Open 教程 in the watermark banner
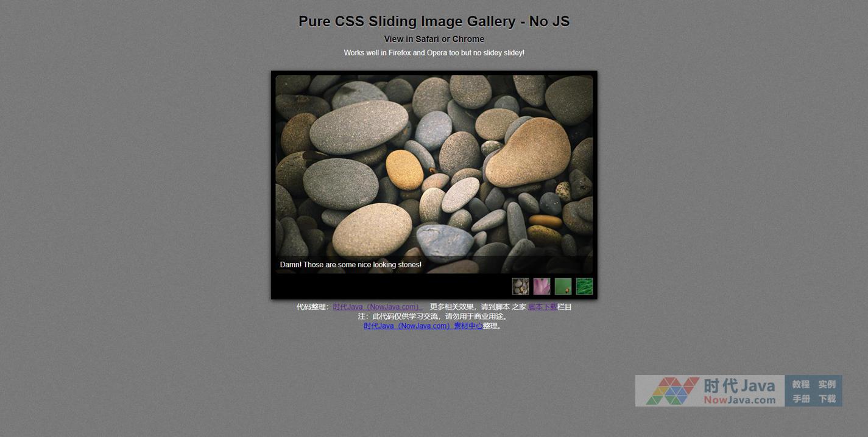The image size is (868, 437). [801, 384]
